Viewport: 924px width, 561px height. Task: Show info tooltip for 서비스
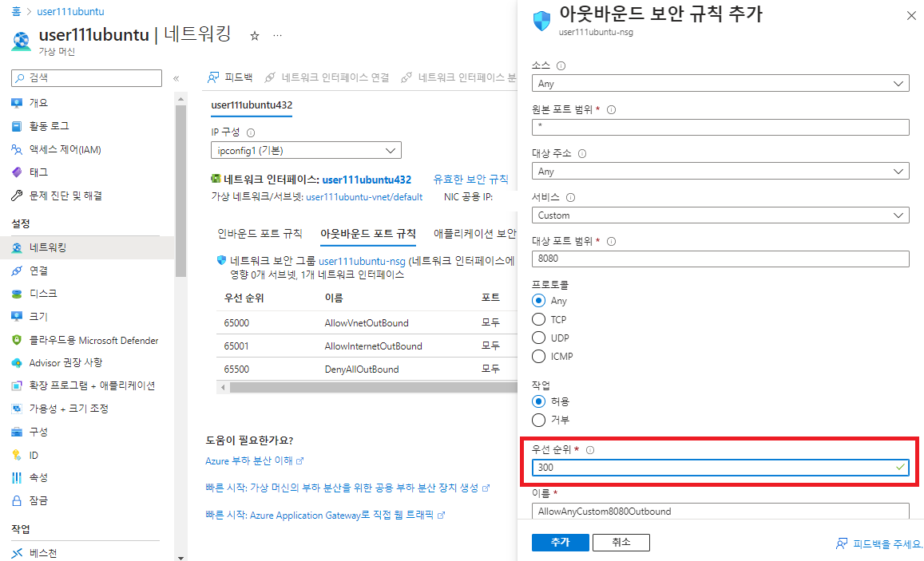pyautogui.click(x=570, y=198)
